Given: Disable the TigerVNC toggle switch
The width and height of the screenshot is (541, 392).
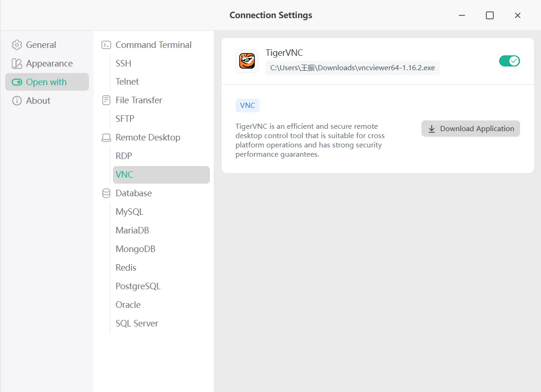Looking at the screenshot, I should [509, 61].
